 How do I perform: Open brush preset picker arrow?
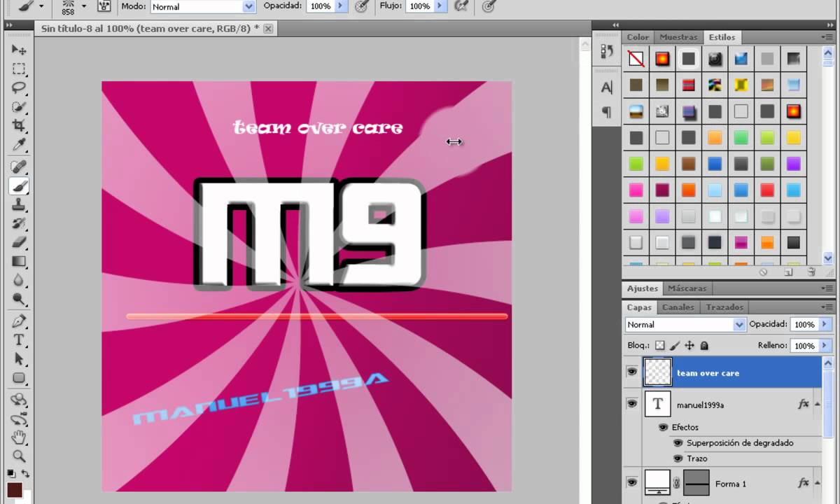[x=84, y=6]
